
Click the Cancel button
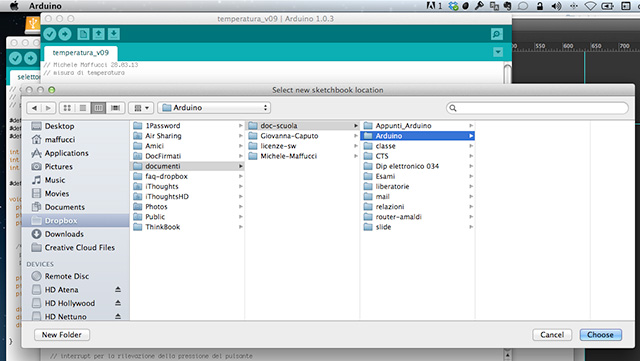552,335
